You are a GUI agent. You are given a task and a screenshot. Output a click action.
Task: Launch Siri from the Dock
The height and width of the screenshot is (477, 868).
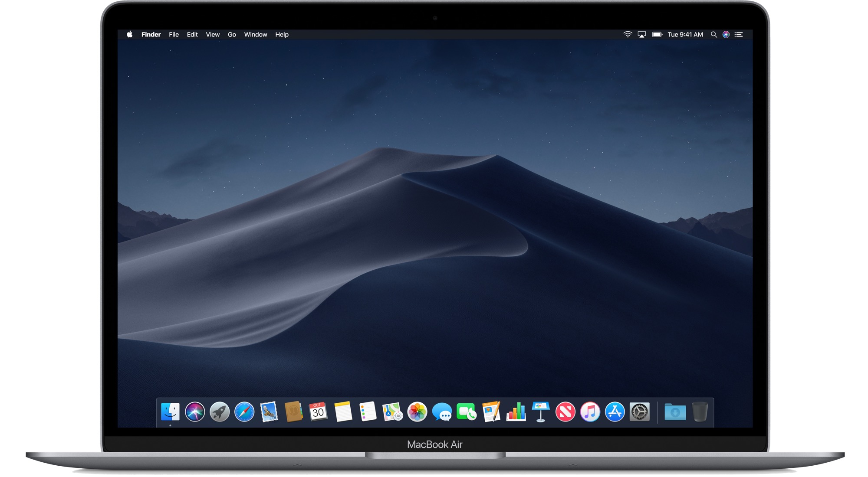[x=195, y=412]
